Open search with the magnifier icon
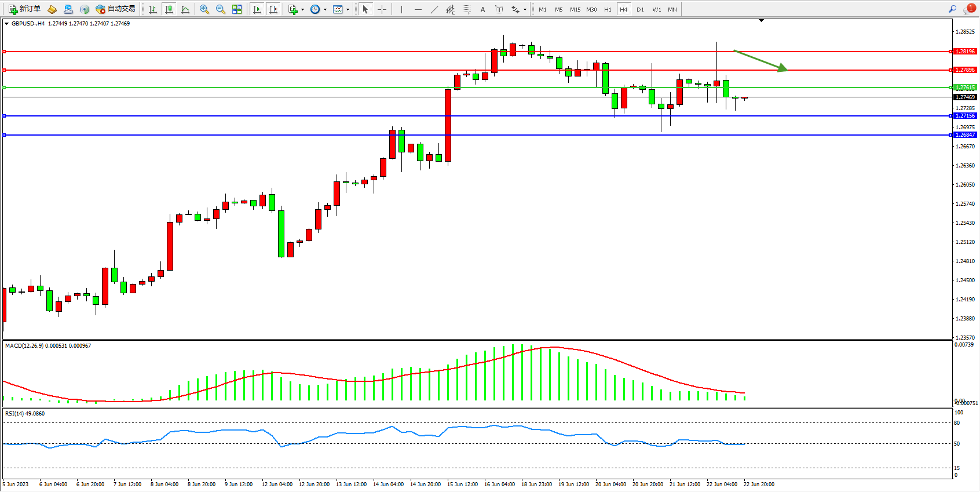This screenshot has height=492, width=980. [952, 9]
